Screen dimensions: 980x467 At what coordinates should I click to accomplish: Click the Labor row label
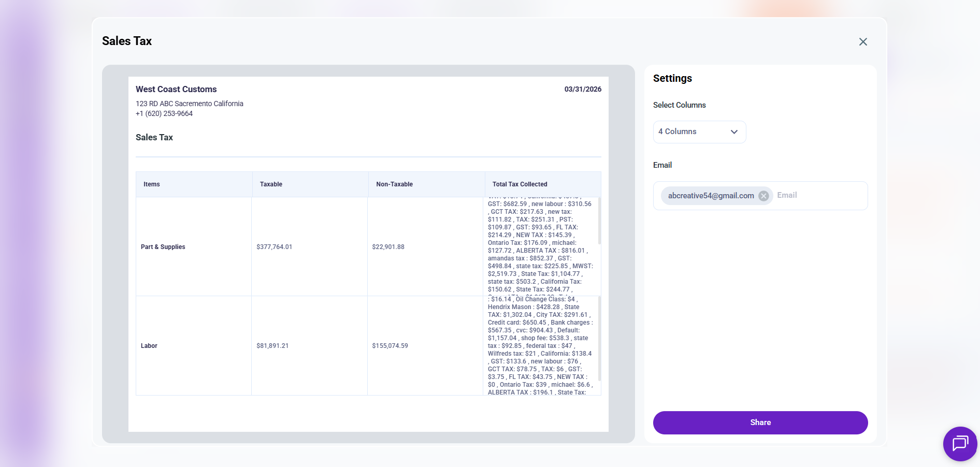click(149, 346)
